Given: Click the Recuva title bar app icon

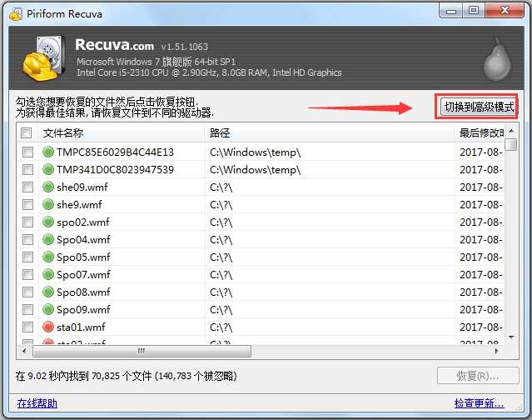Looking at the screenshot, I should pyautogui.click(x=16, y=14).
